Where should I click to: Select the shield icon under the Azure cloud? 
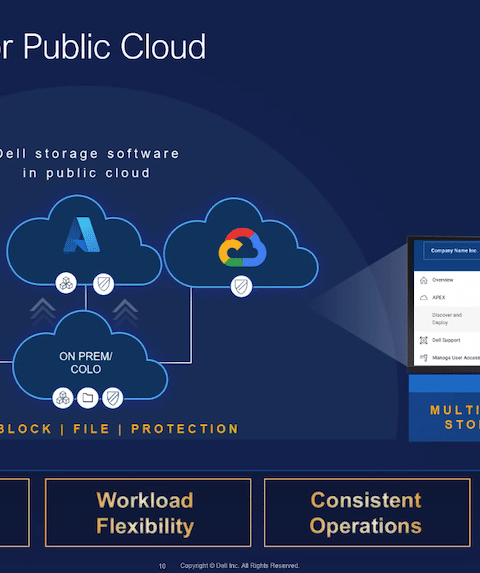104,284
